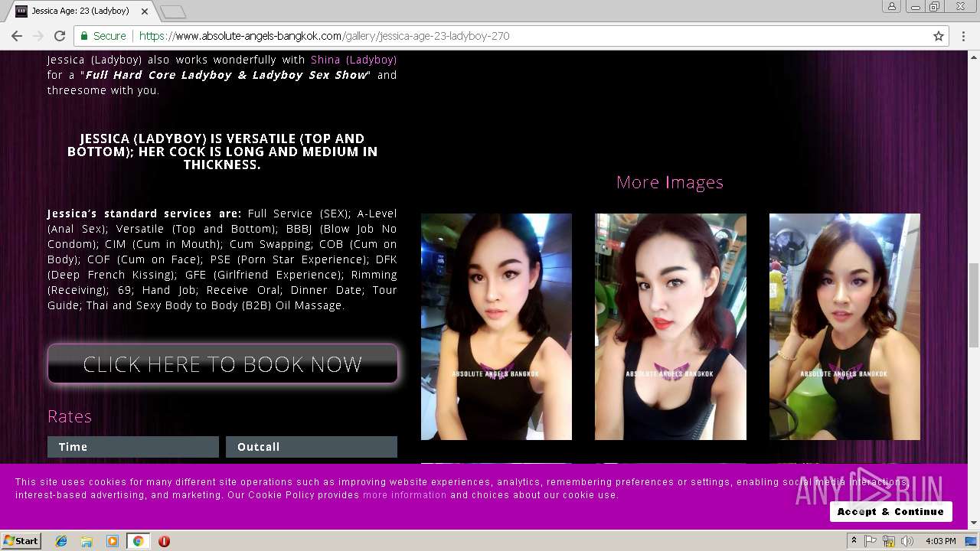Click the CLICK HERE TO BOOK NOW button
Image resolution: width=980 pixels, height=551 pixels.
(x=223, y=364)
